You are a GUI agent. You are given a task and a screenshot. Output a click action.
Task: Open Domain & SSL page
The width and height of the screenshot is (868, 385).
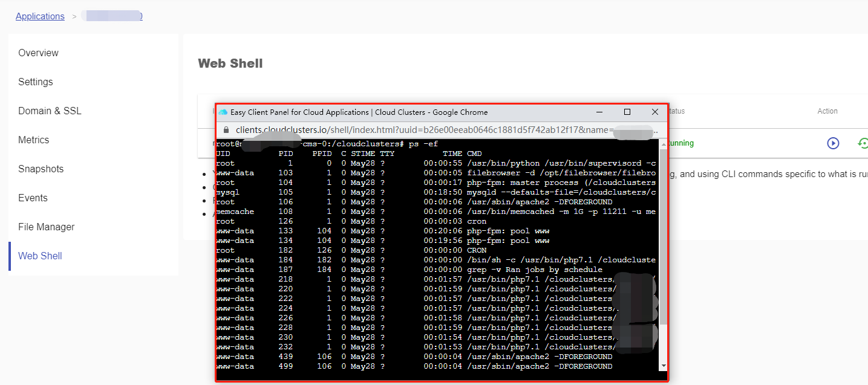50,111
